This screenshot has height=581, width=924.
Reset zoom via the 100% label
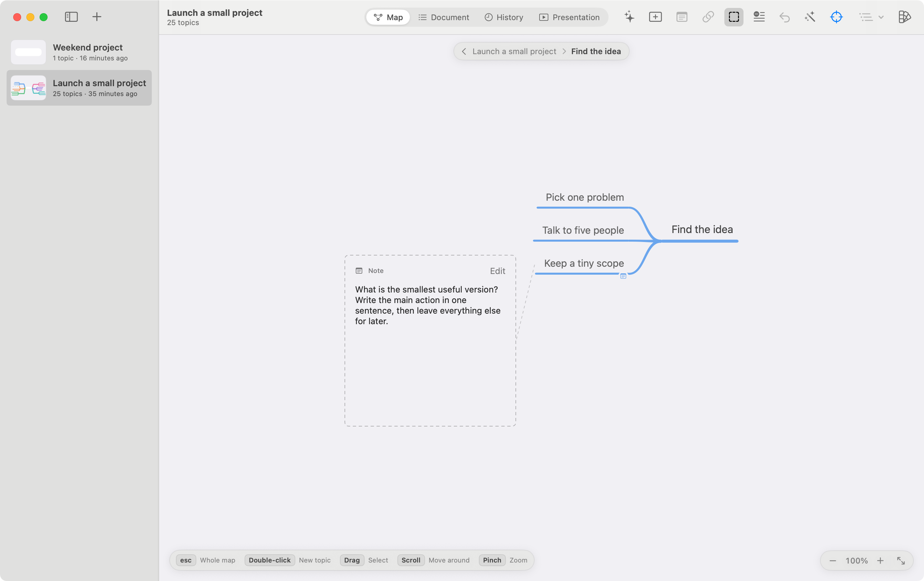tap(856, 561)
